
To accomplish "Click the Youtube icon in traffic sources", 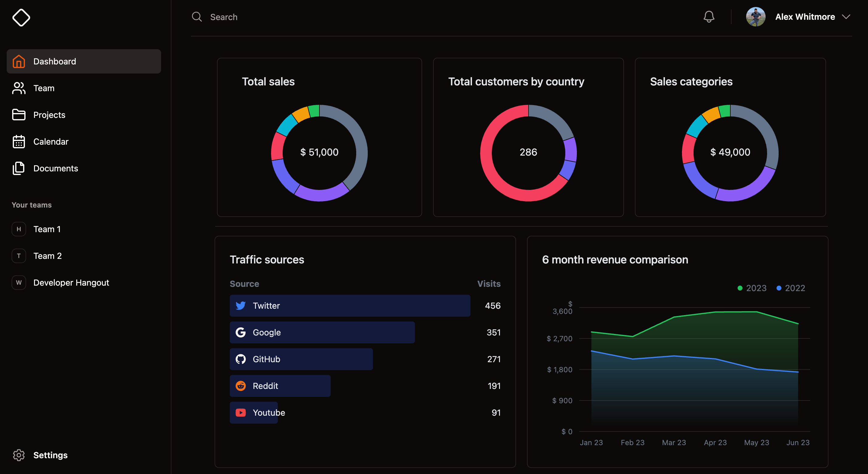I will tap(241, 412).
